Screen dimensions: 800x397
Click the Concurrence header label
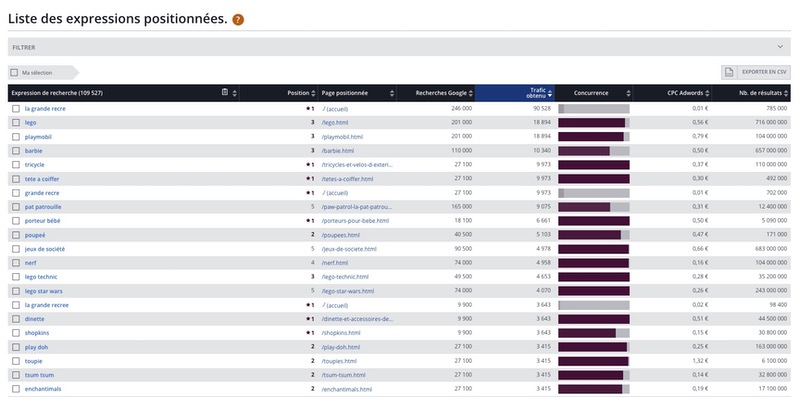591,93
